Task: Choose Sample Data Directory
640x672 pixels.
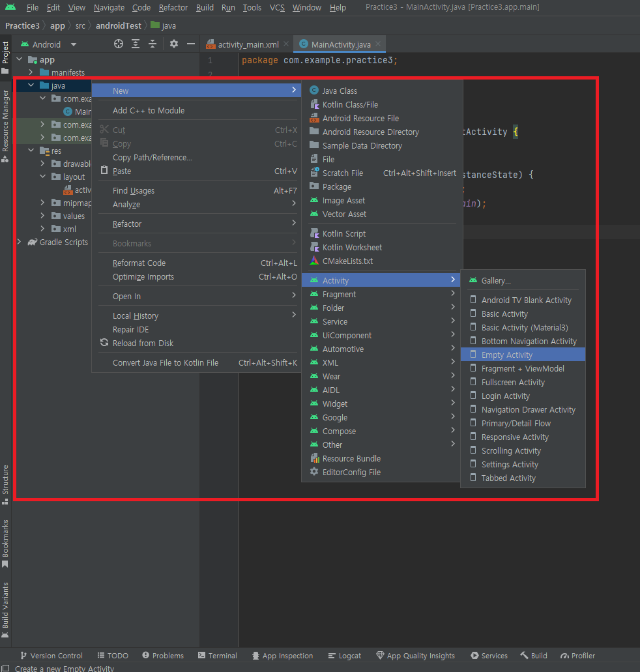Action: click(382, 146)
